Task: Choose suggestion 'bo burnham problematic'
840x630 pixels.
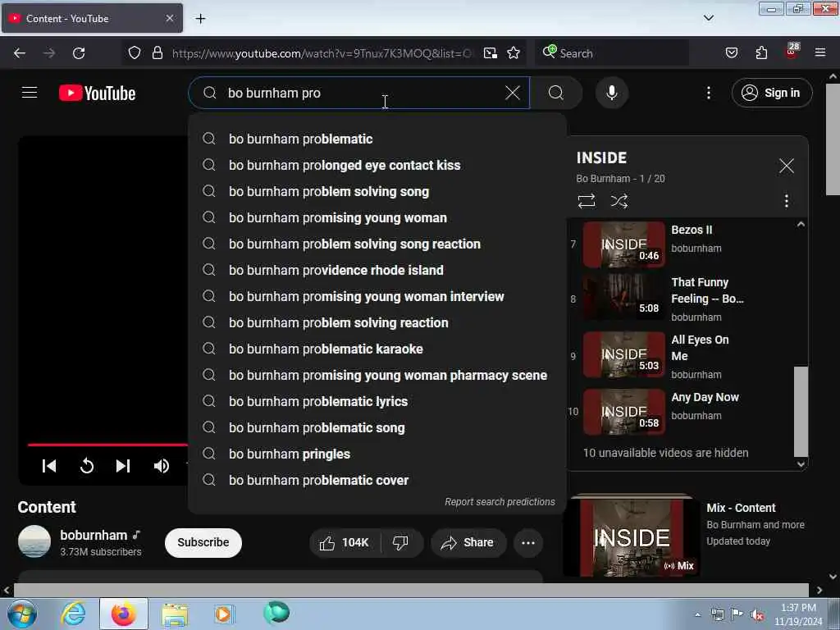Action: (377, 139)
